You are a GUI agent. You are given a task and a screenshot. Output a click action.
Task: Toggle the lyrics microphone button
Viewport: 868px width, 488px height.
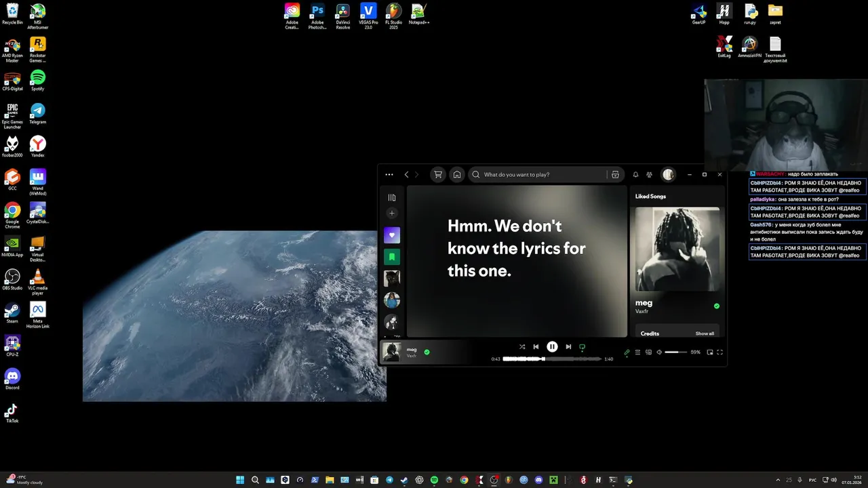pos(627,352)
